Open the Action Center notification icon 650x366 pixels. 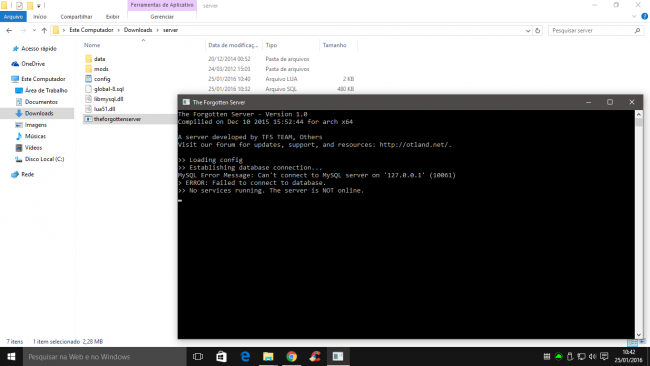coord(604,356)
